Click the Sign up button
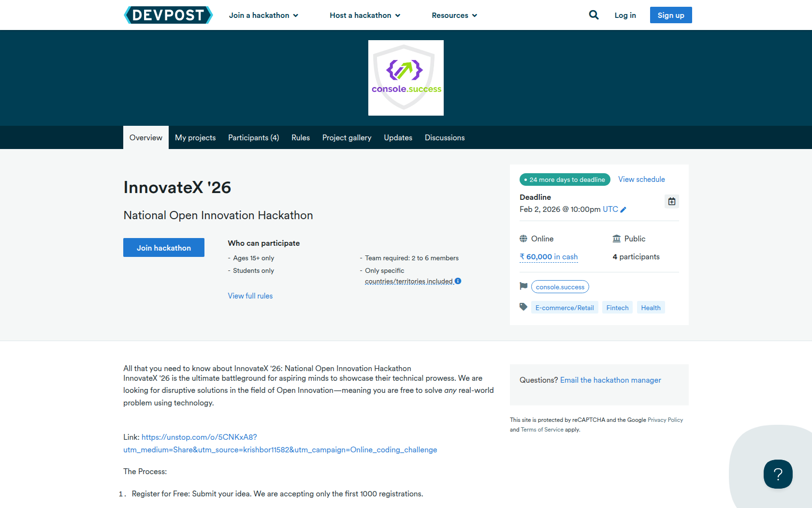The height and width of the screenshot is (508, 812). click(670, 15)
